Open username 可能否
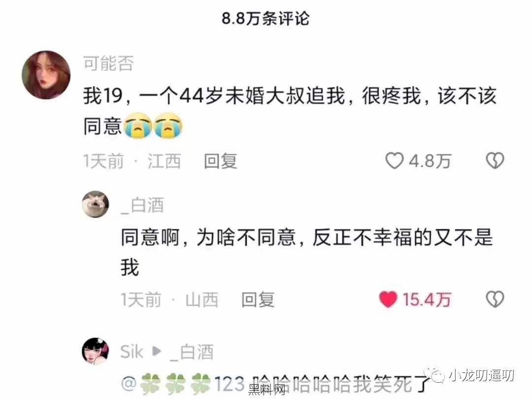This screenshot has height=399, width=532. [x=108, y=64]
